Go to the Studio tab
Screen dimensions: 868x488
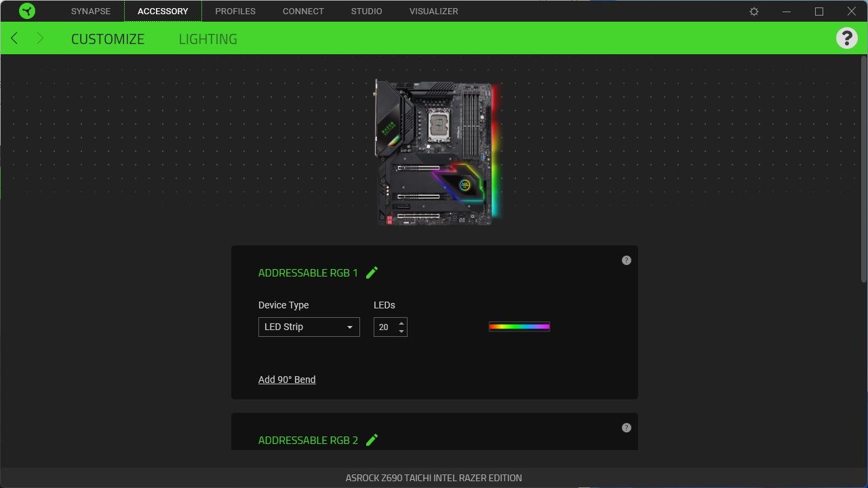point(367,12)
